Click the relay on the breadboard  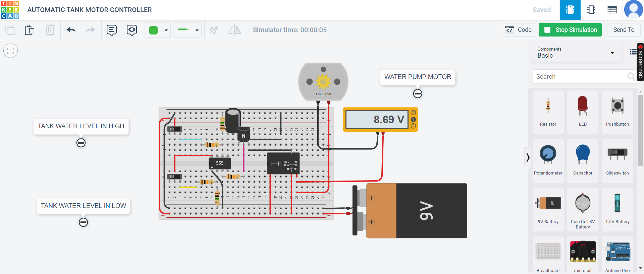click(x=283, y=163)
